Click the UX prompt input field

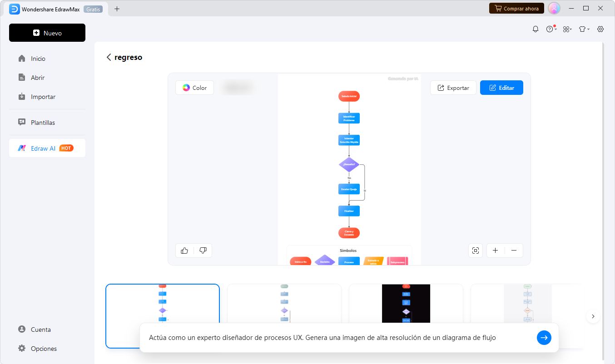coord(318,337)
